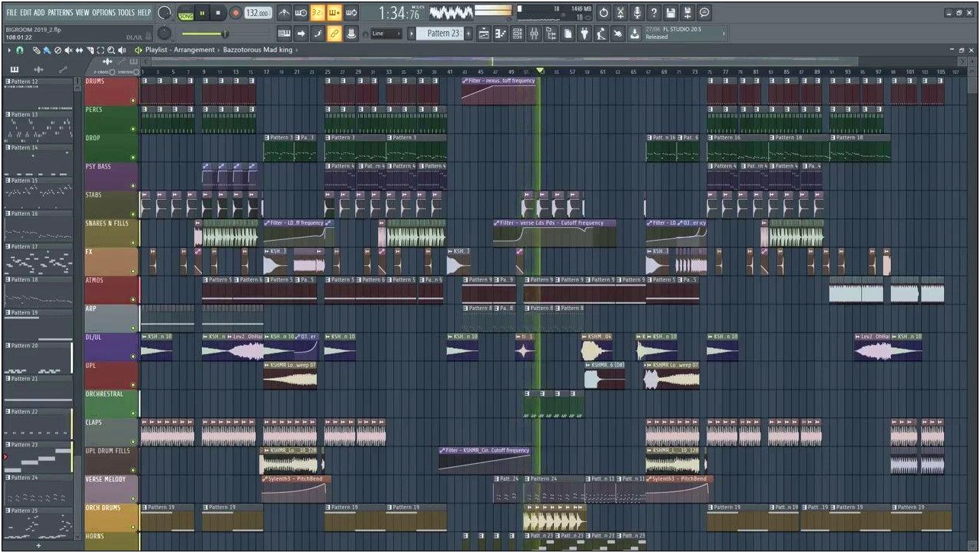This screenshot has height=553, width=980.
Task: Open playlist options arrow menu
Action: 9,50
